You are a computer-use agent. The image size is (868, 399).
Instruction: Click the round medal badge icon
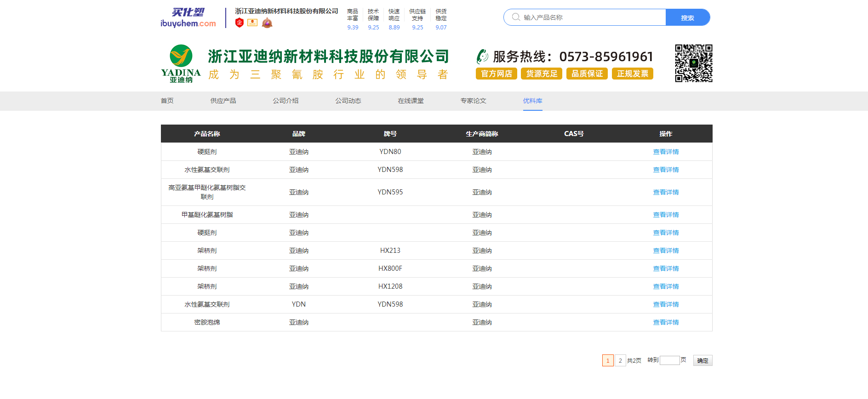(x=267, y=23)
